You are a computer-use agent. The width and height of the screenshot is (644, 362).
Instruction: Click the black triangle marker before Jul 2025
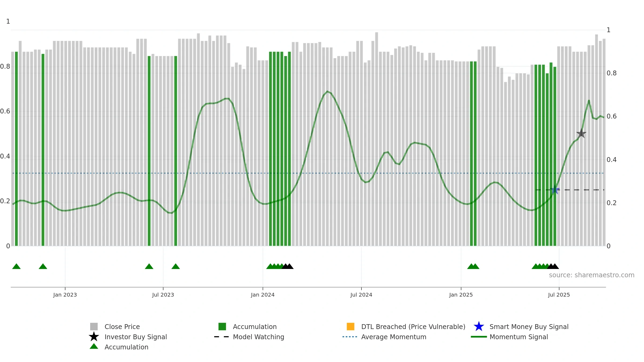coord(553,266)
